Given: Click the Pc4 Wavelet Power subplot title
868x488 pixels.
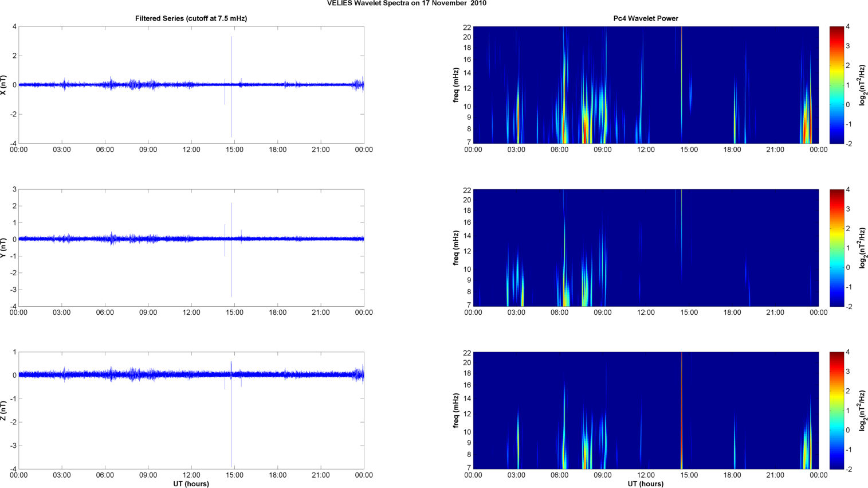Looking at the screenshot, I should pos(646,18).
